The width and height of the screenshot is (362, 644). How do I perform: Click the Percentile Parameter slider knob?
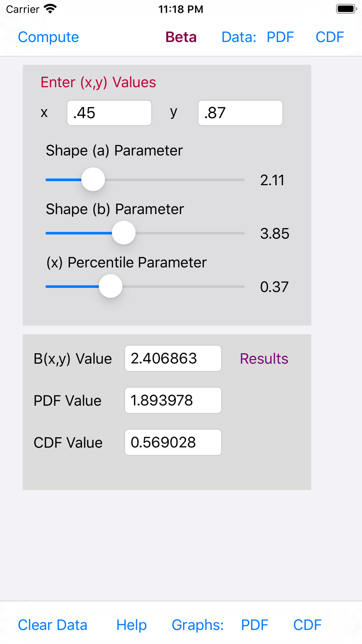(x=111, y=286)
